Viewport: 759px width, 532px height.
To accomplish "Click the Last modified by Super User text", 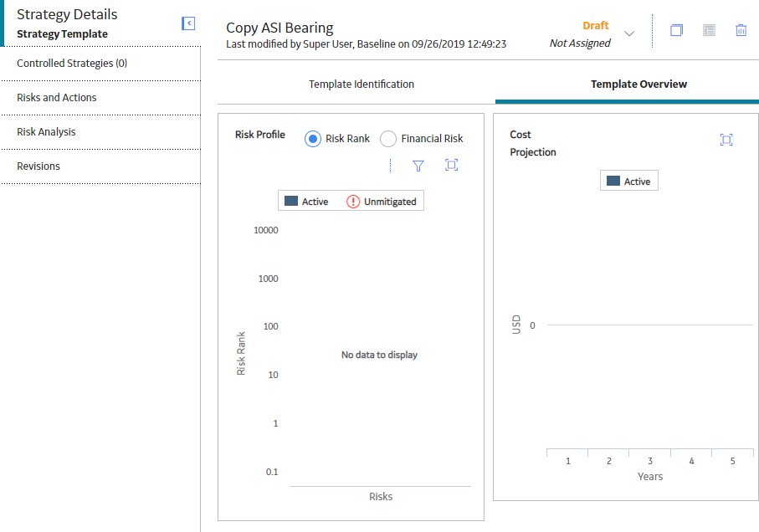I will [366, 44].
